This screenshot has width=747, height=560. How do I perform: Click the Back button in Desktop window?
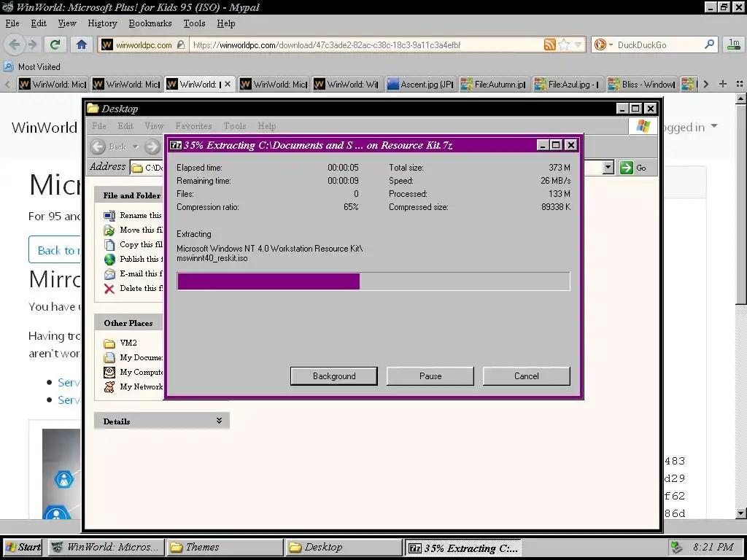click(109, 147)
